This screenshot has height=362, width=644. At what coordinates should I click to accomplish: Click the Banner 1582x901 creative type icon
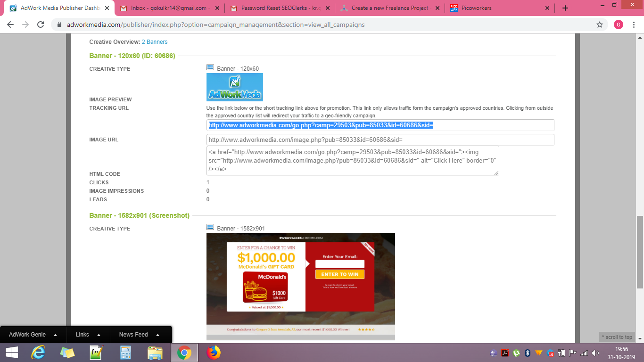[210, 228]
